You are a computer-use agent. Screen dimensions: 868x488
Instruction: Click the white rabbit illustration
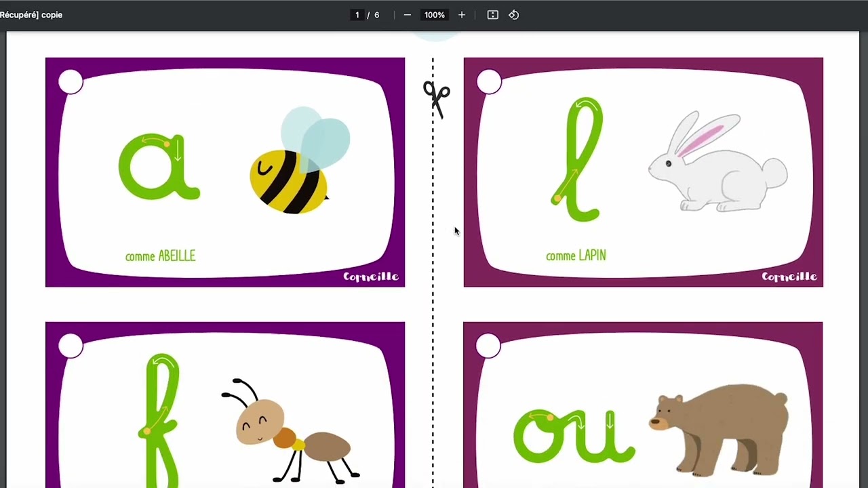coord(717,161)
